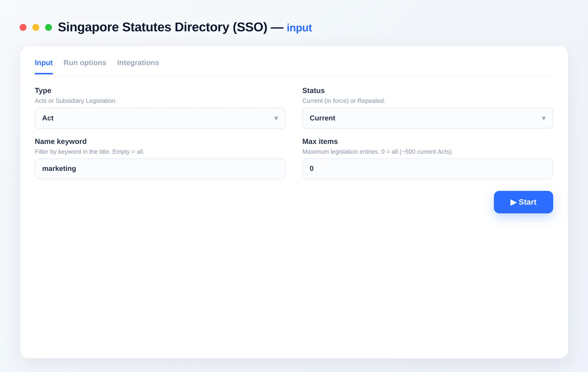The width and height of the screenshot is (588, 372).
Task: Click the green maximize window dot
Action: pos(49,27)
